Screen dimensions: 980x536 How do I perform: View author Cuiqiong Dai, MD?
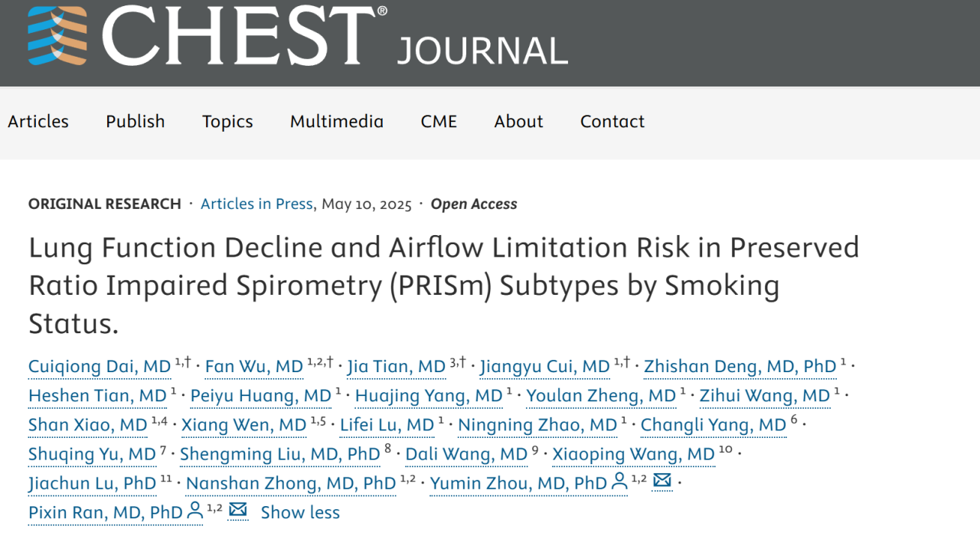pyautogui.click(x=100, y=367)
